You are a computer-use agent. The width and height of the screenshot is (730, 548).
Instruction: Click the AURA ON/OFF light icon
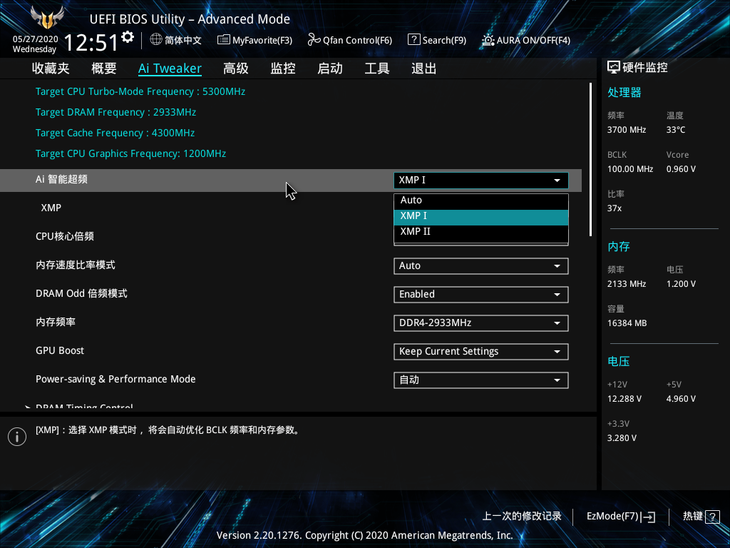coord(487,40)
